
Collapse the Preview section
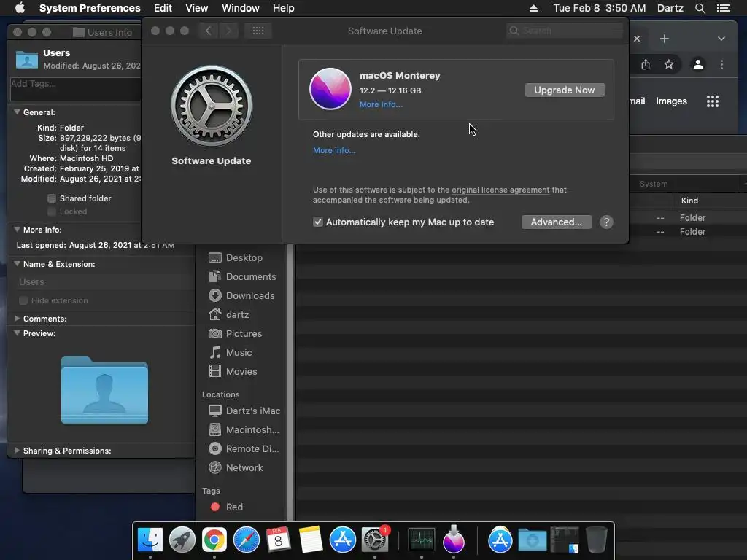pos(18,333)
